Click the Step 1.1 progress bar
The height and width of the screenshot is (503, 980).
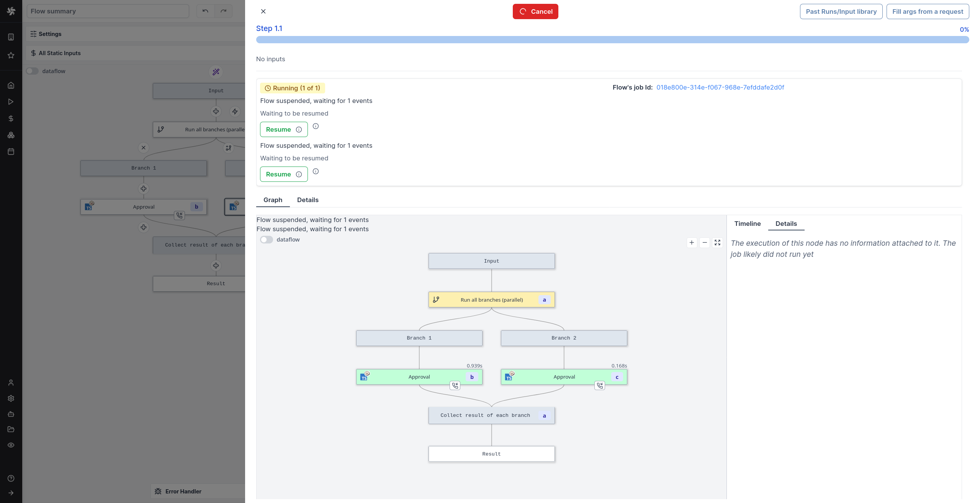pyautogui.click(x=612, y=40)
